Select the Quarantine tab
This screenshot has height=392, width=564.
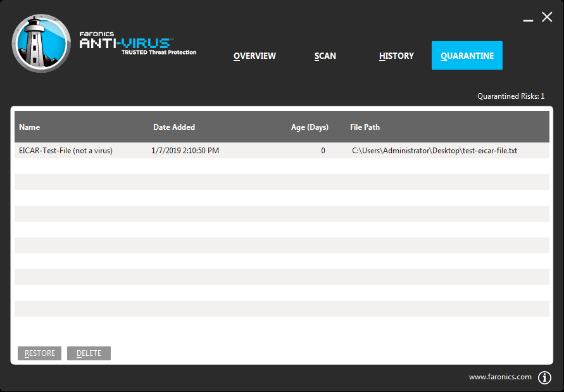tap(467, 56)
